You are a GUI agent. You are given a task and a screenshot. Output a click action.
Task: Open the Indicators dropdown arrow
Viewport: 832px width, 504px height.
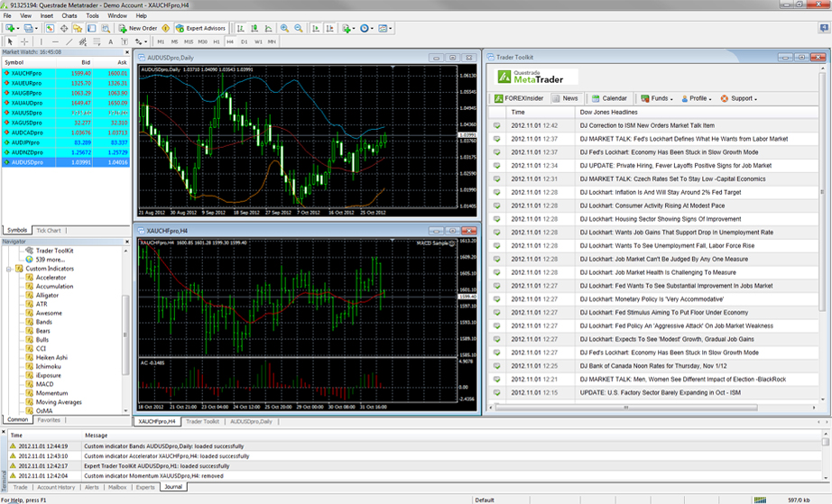pyautogui.click(x=354, y=28)
